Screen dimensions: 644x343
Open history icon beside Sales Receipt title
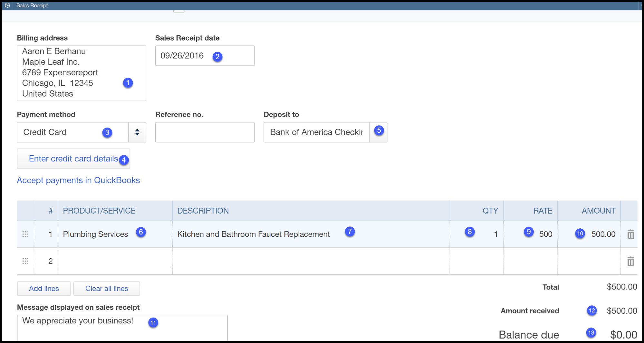7,5
